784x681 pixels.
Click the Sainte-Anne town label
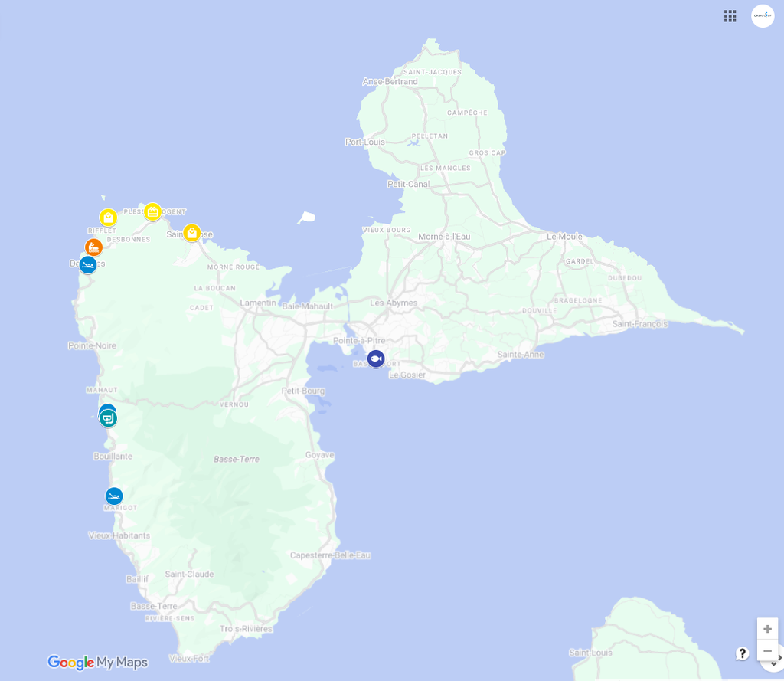521,355
